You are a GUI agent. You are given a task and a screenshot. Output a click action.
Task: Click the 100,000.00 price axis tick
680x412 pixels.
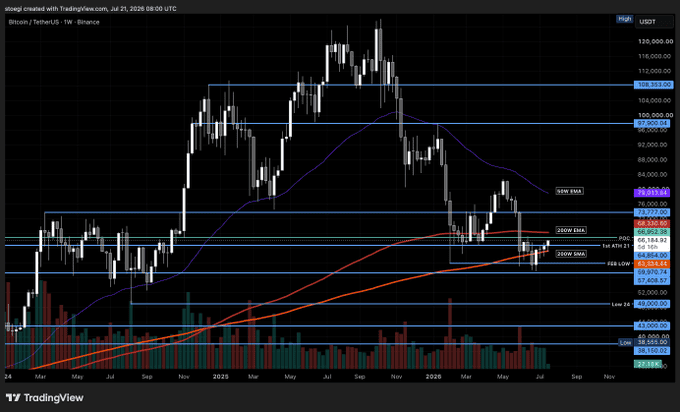tap(655, 115)
